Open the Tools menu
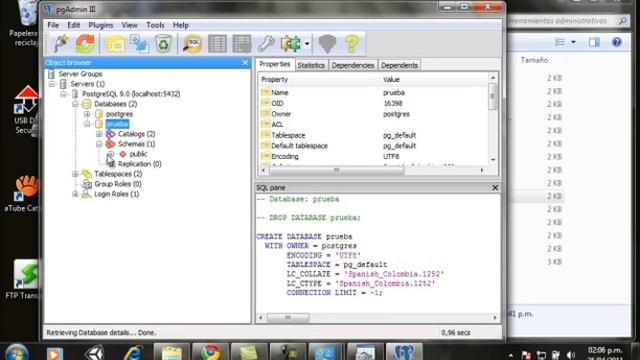 [x=155, y=25]
